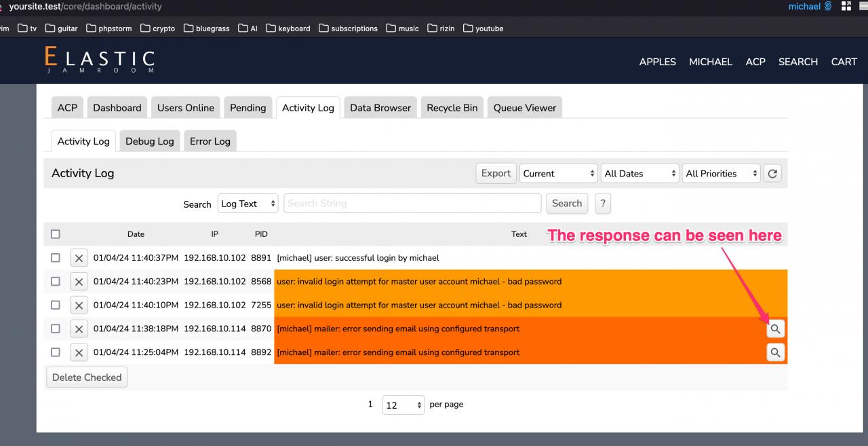The height and width of the screenshot is (446, 868).
Task: Check the box for the PID 8892 row
Action: click(x=56, y=352)
